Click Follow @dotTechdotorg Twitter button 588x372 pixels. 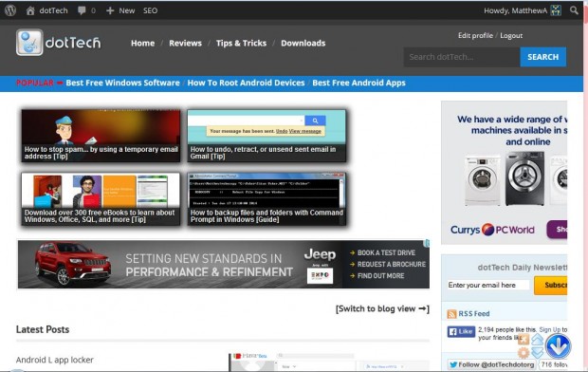[491, 364]
